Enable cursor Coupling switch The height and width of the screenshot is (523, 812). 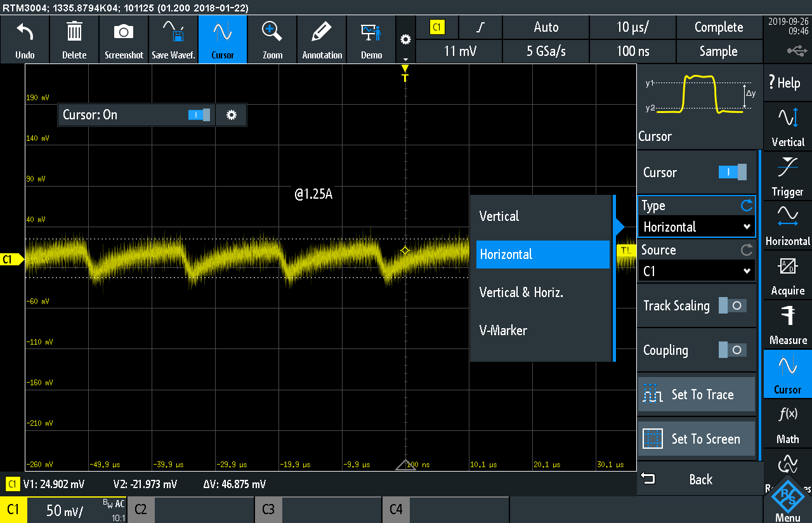[x=732, y=350]
